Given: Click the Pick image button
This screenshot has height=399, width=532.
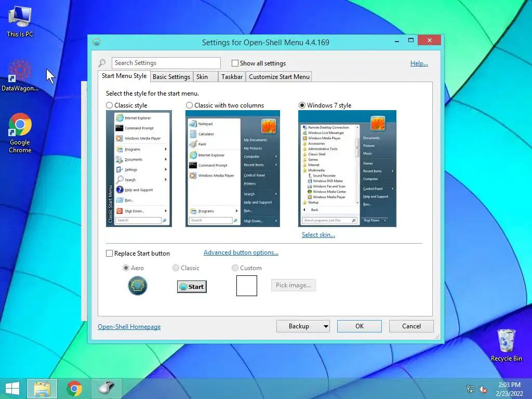Looking at the screenshot, I should click(294, 285).
